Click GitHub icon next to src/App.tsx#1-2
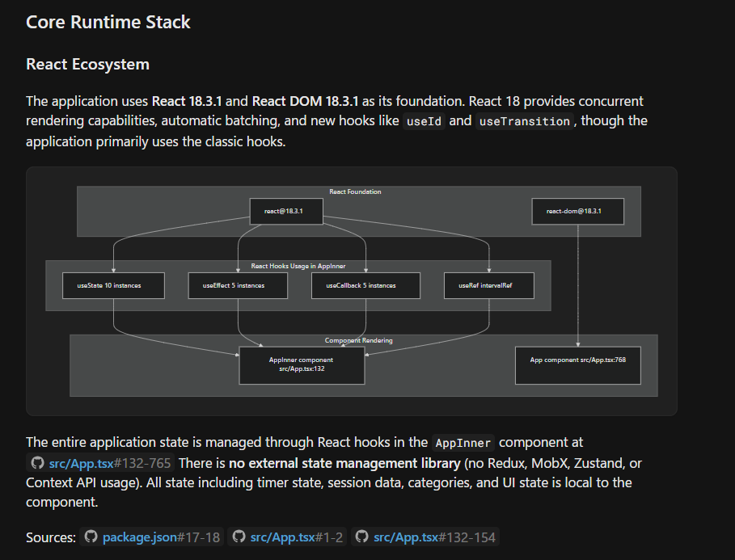Image resolution: width=735 pixels, height=560 pixels. 239,537
